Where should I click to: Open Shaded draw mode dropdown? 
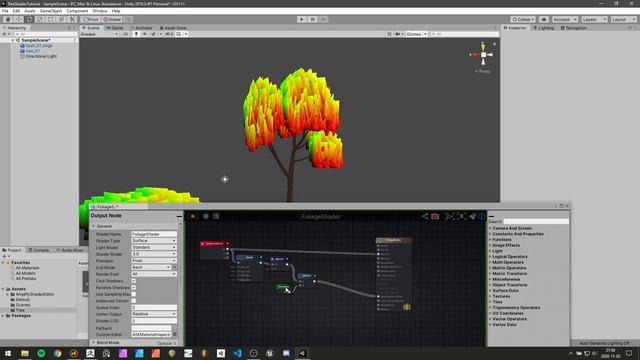pos(100,34)
